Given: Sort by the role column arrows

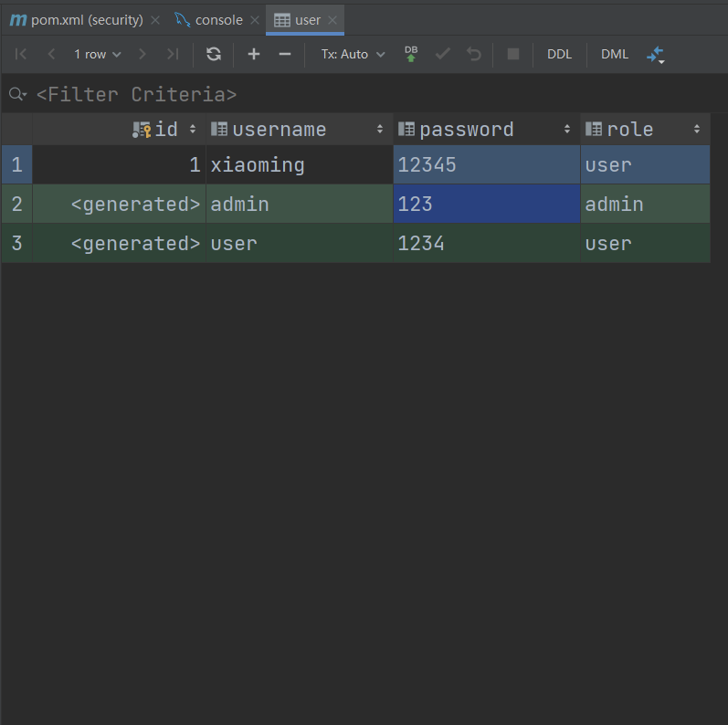Looking at the screenshot, I should tap(697, 130).
